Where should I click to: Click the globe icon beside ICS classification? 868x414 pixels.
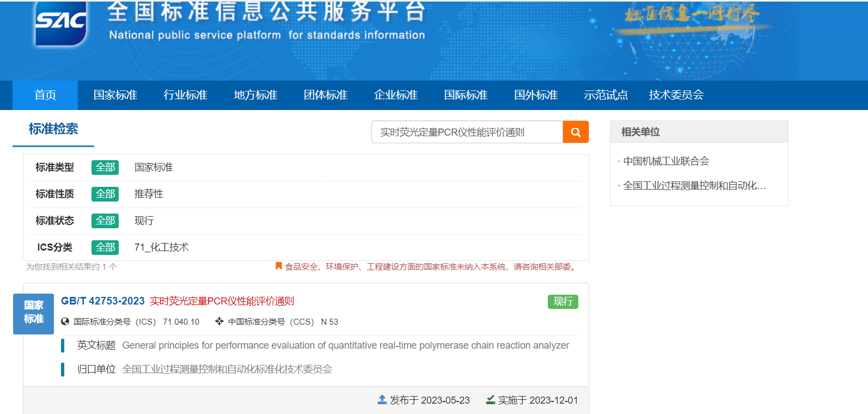[x=65, y=321]
